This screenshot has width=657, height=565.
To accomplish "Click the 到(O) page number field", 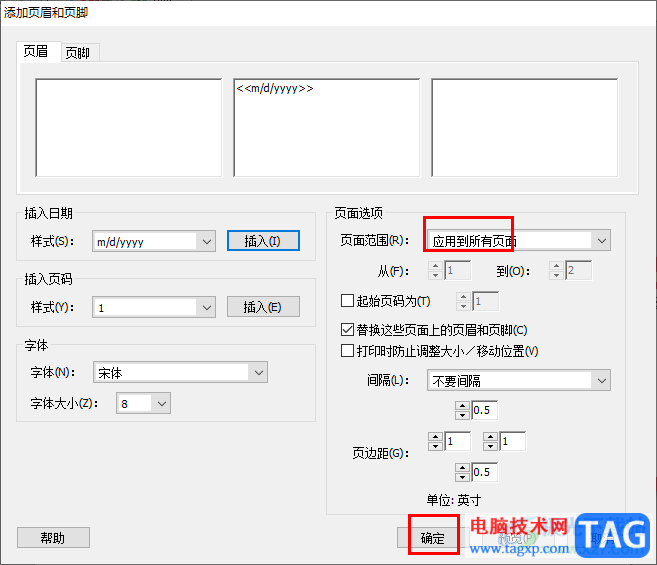I will pos(578,270).
